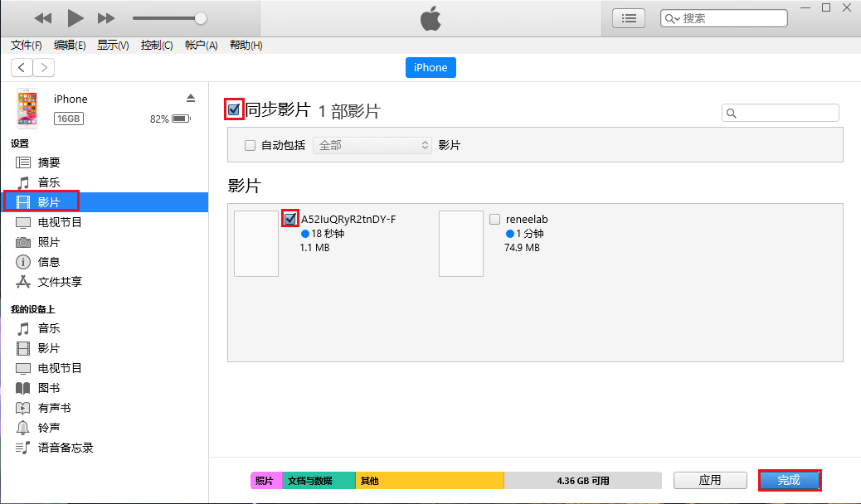This screenshot has width=861, height=504.
Task: Click the blue iPhone device button
Action: (430, 67)
